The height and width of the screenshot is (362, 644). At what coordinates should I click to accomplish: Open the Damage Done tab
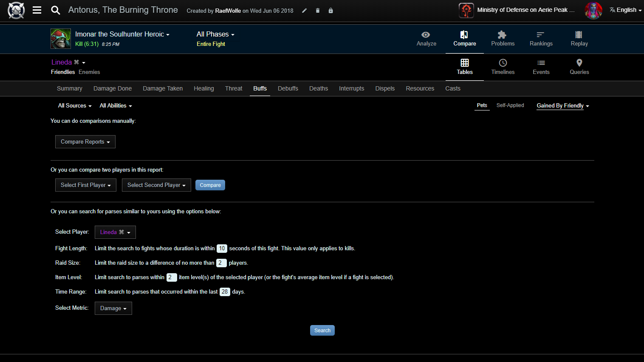coord(113,88)
